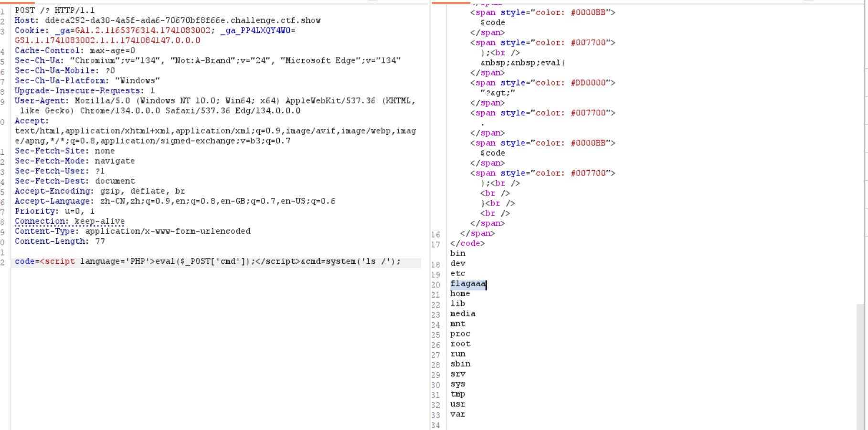Click the etc directory in response
Viewport: 868px width, 430px height.
tap(457, 273)
